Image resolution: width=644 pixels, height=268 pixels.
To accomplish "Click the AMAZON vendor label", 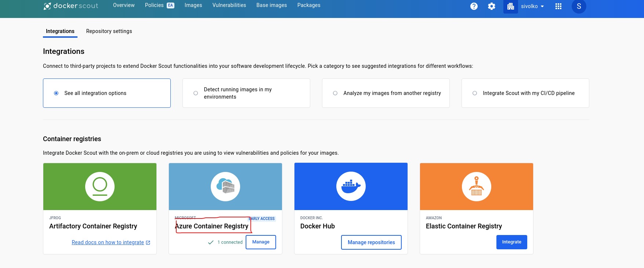I will 434,218.
